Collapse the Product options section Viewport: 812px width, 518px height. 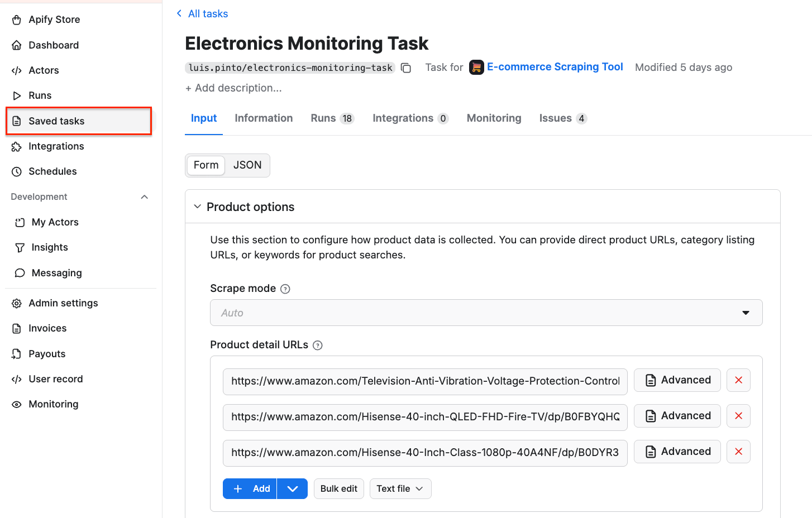point(197,206)
